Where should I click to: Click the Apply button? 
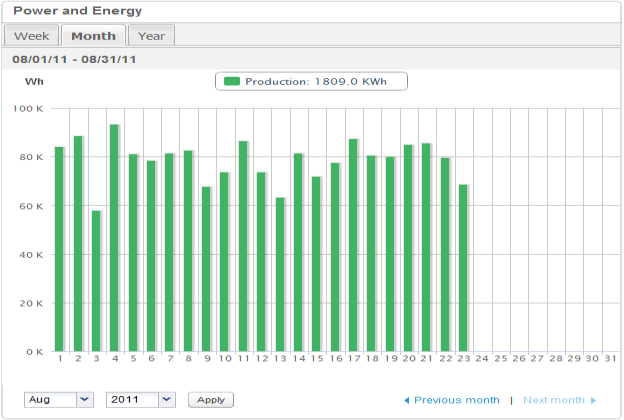click(211, 400)
